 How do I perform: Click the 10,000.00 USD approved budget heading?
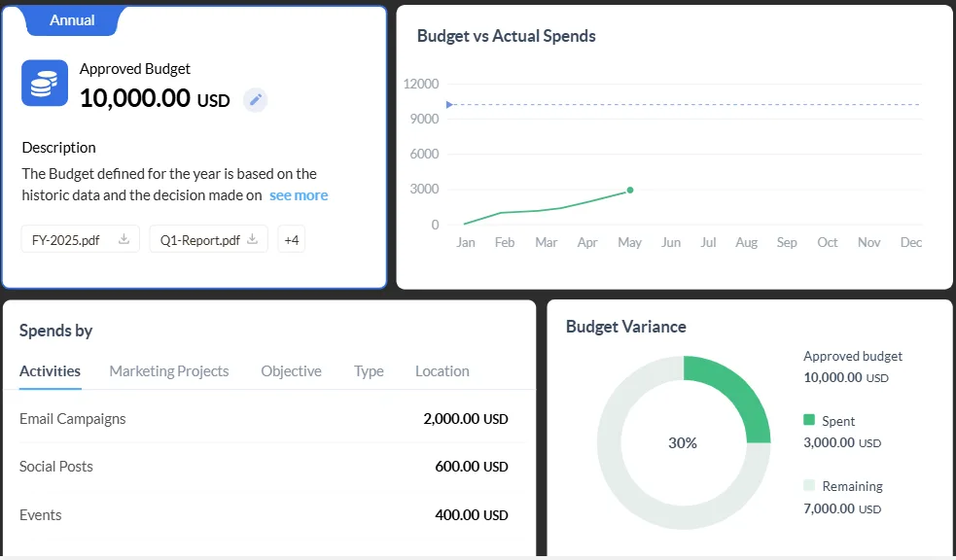tap(155, 98)
